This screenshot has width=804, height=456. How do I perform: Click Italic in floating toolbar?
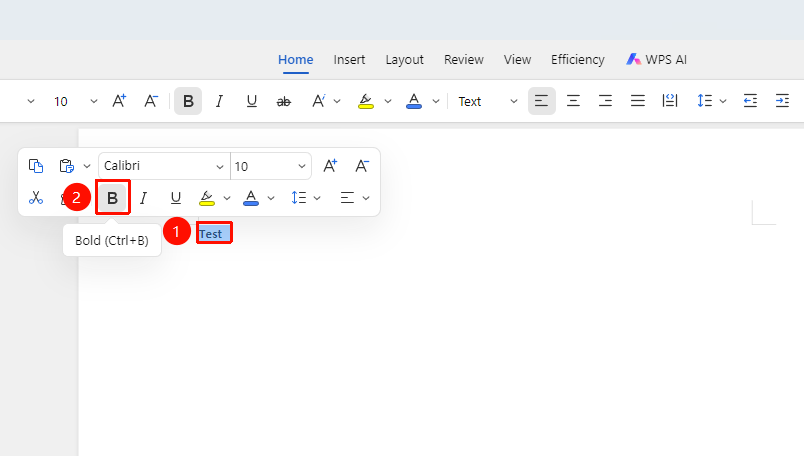pyautogui.click(x=144, y=197)
